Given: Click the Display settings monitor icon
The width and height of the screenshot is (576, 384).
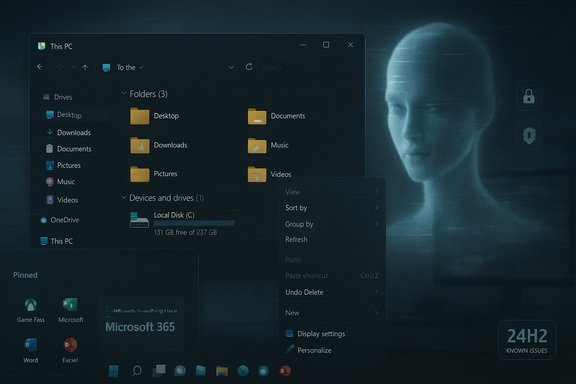Looking at the screenshot, I should [289, 333].
